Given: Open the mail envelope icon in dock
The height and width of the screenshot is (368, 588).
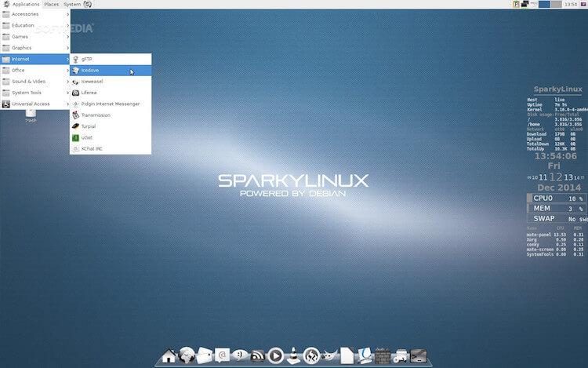Looking at the screenshot, I should (205, 355).
